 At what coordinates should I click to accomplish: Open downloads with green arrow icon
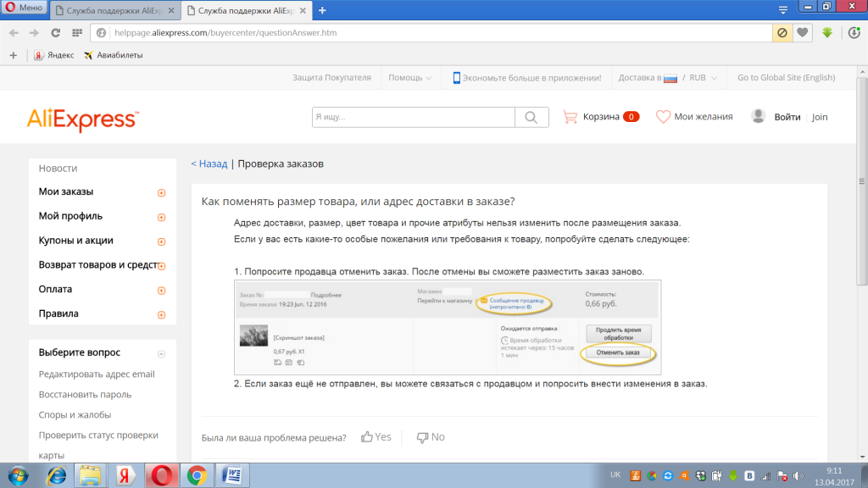click(827, 33)
